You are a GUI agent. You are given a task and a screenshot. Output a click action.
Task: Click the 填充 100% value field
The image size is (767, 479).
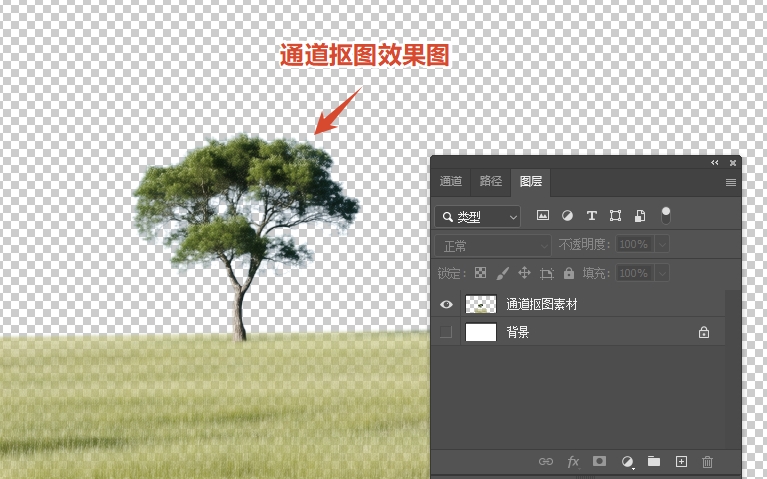(x=634, y=273)
